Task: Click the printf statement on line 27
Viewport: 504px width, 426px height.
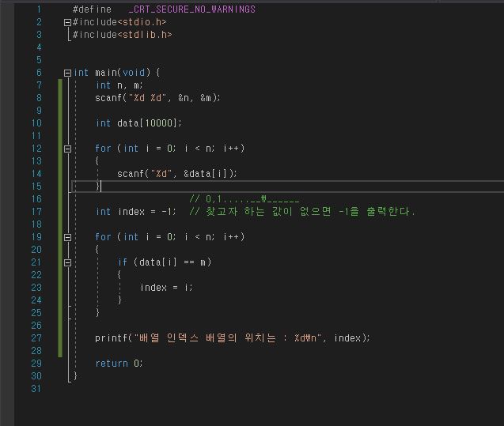Action: (233, 338)
